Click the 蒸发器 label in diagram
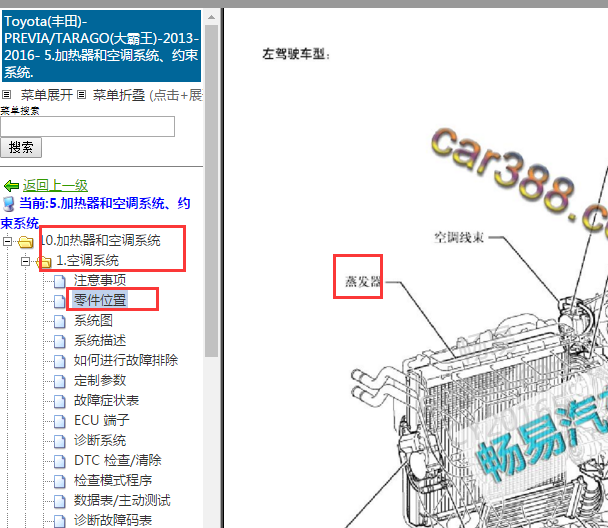 coord(363,282)
